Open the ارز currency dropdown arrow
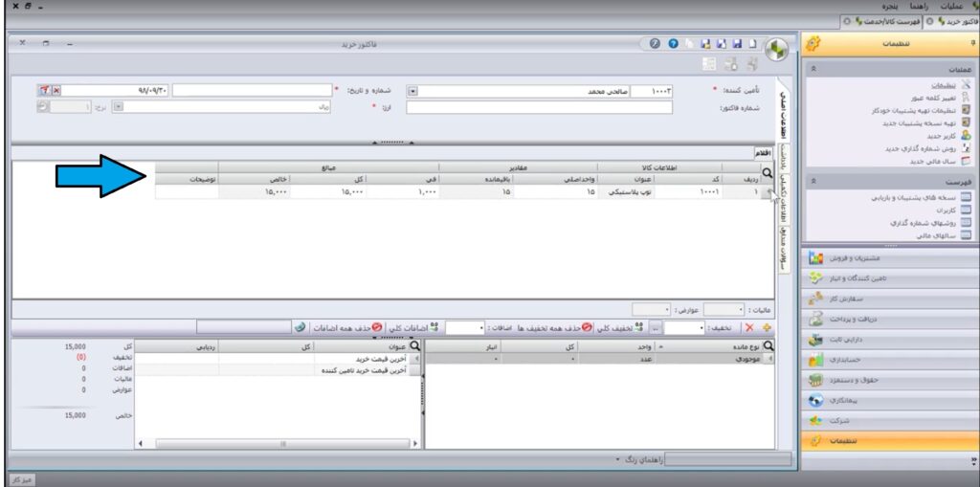980x487 pixels. [x=119, y=107]
